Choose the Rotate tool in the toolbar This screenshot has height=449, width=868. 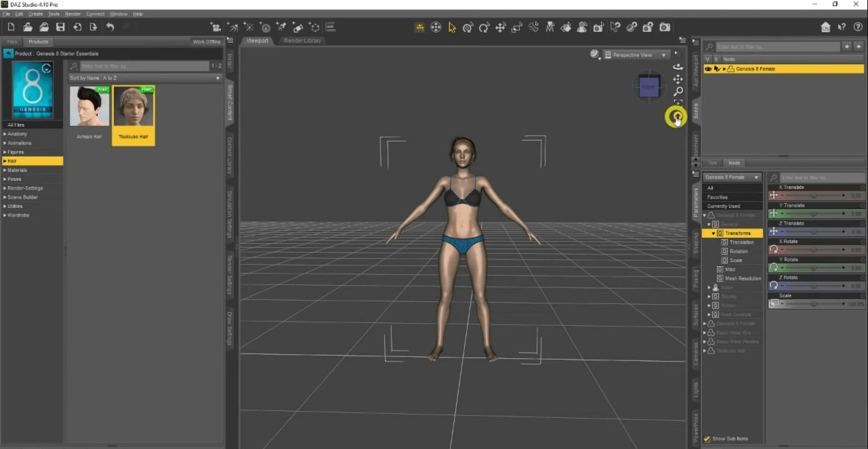pos(484,27)
